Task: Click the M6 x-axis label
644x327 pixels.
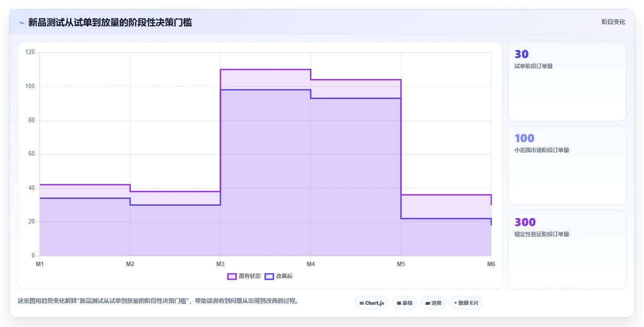Action: pos(491,264)
